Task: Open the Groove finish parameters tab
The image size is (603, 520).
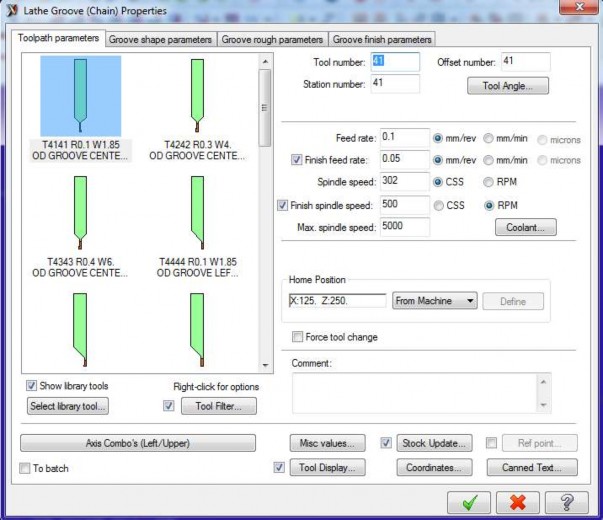Action: 381,40
